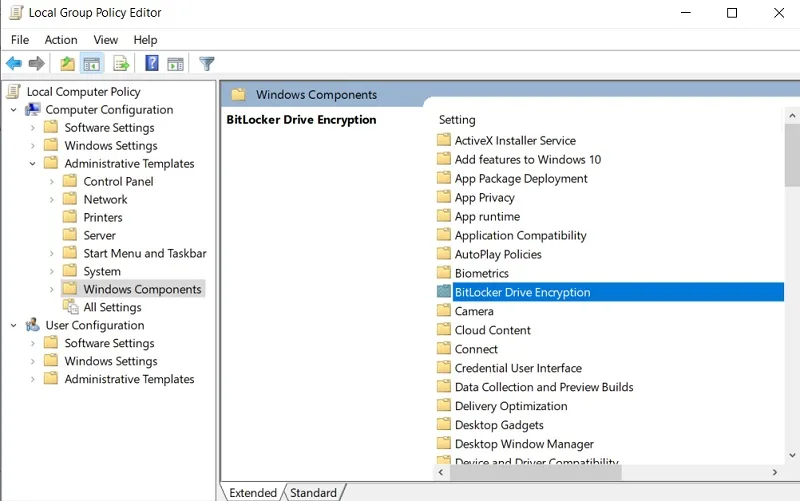800x501 pixels.
Task: Click the horizontal scrollbar right arrow
Action: click(774, 472)
